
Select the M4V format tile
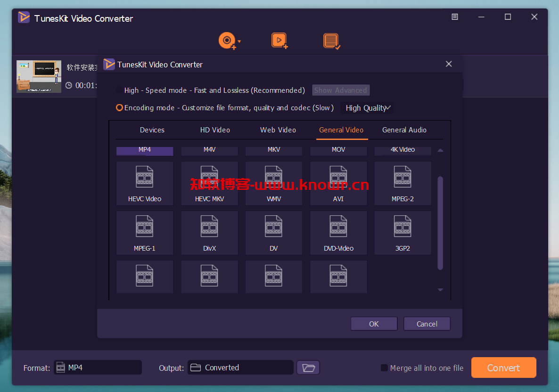pos(210,151)
